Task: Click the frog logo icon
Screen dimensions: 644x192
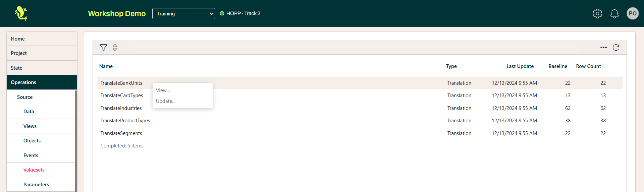Action: click(21, 13)
